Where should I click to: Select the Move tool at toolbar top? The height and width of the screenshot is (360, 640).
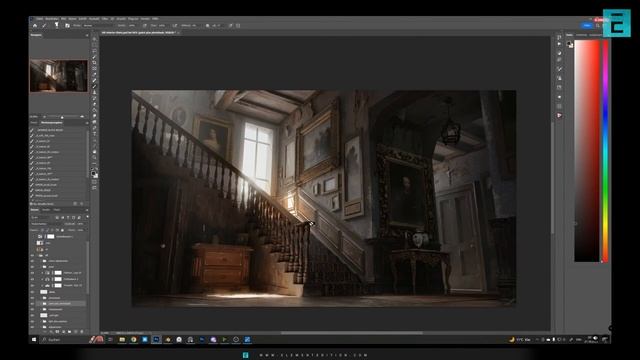94,39
